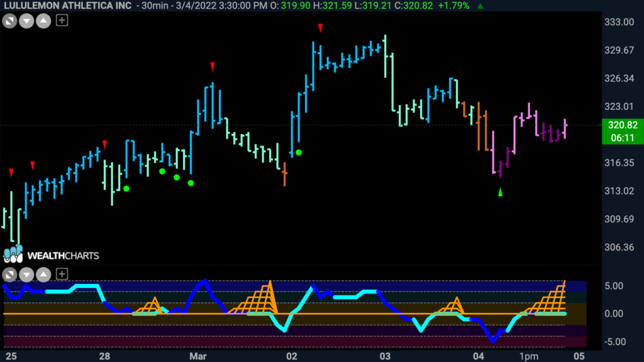Screen dimensions: 644x362
Task: Click the 313.02 price axis label
Action: click(x=619, y=191)
